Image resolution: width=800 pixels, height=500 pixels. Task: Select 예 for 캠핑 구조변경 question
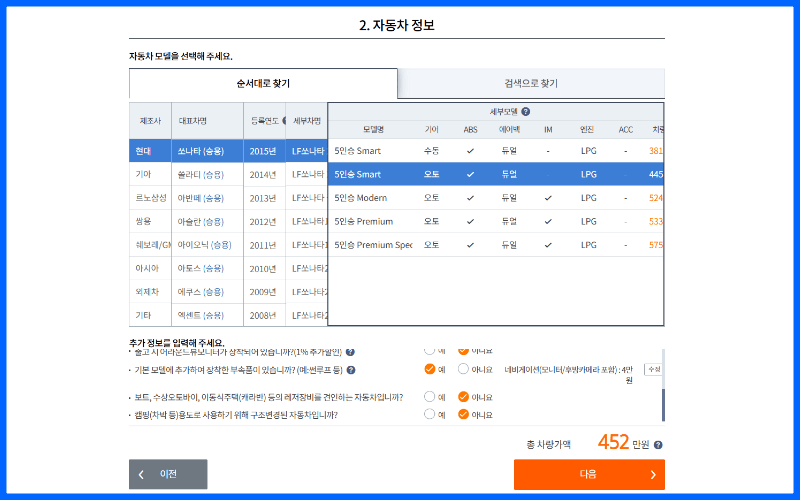[430, 414]
